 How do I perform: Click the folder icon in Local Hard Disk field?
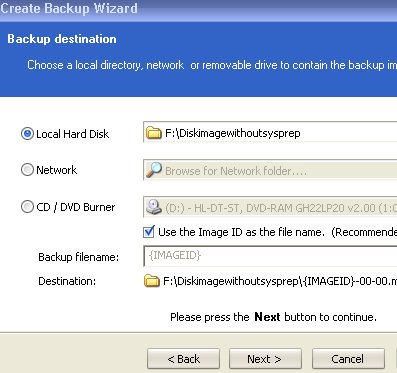pyautogui.click(x=154, y=133)
